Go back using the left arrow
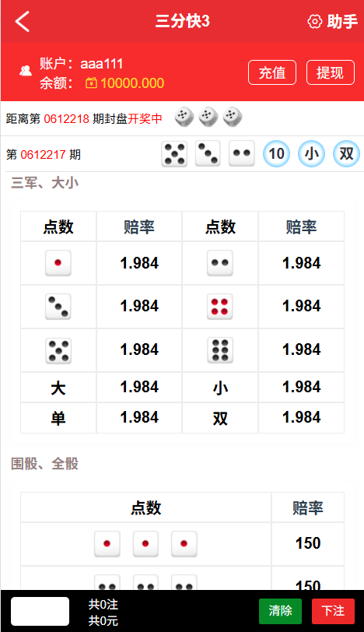Screen dimensions: 364x632 pyautogui.click(x=23, y=21)
